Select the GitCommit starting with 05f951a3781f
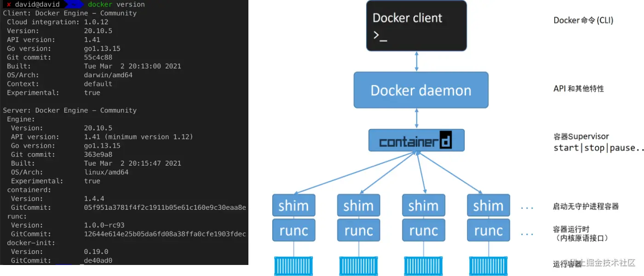The height and width of the screenshot is (276, 644). (165, 207)
